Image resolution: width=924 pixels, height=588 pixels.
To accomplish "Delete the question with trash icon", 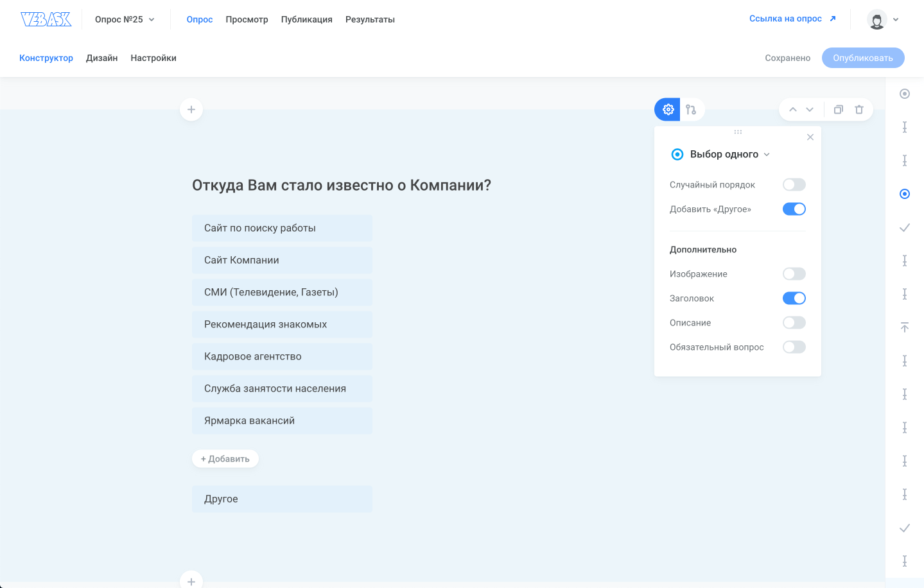I will [x=859, y=110].
